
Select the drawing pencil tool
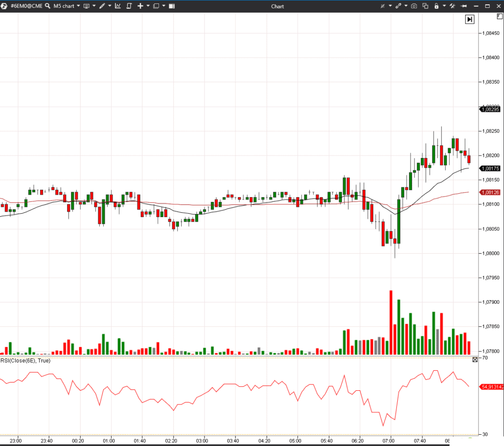pyautogui.click(x=102, y=6)
